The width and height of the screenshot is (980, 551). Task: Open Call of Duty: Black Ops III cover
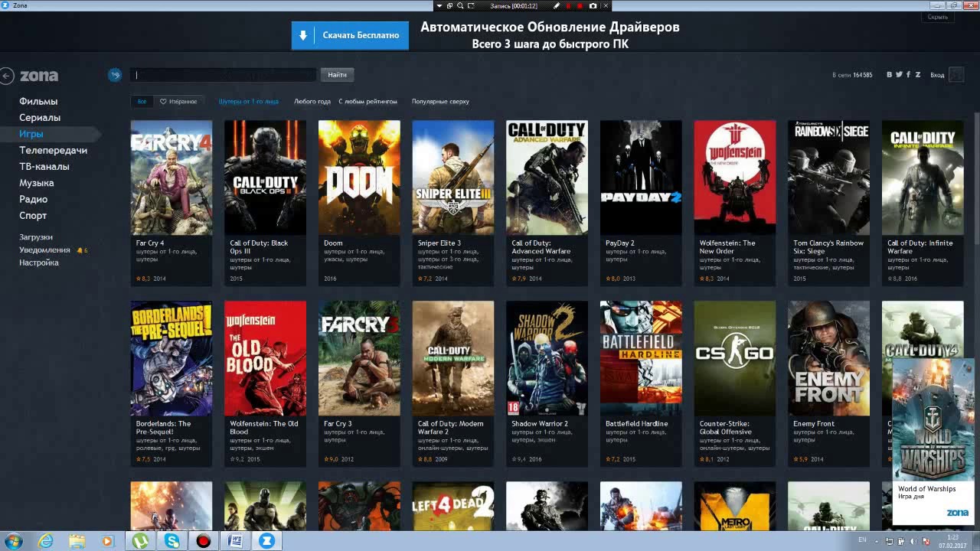click(265, 178)
